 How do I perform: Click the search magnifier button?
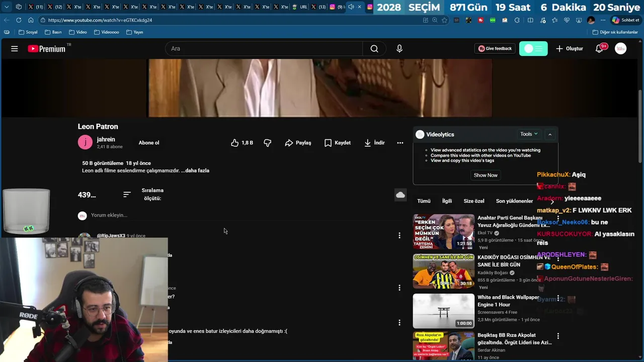(x=374, y=49)
